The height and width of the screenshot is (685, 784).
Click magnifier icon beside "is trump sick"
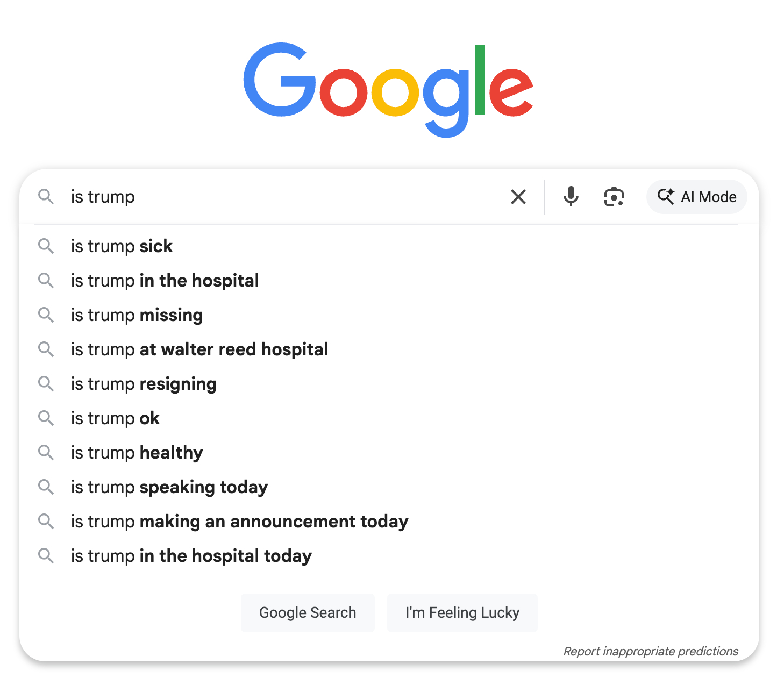coord(46,246)
